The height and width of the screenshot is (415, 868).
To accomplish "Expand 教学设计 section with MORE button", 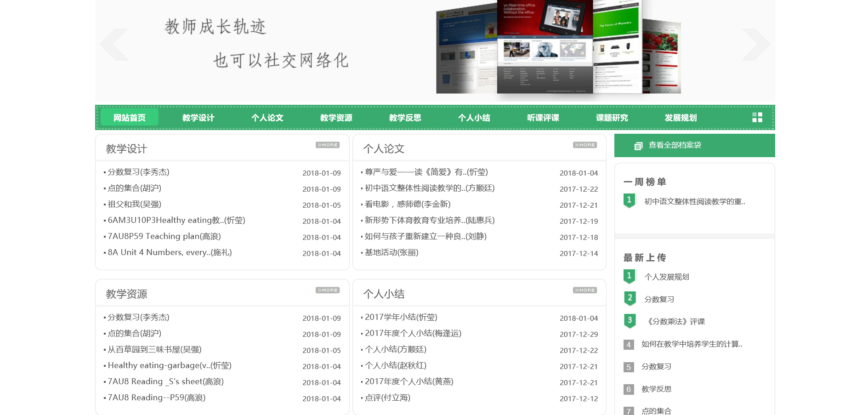I will 327,145.
